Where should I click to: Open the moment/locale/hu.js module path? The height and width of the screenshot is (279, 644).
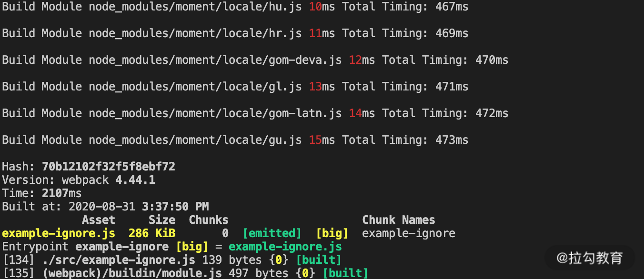tap(195, 7)
